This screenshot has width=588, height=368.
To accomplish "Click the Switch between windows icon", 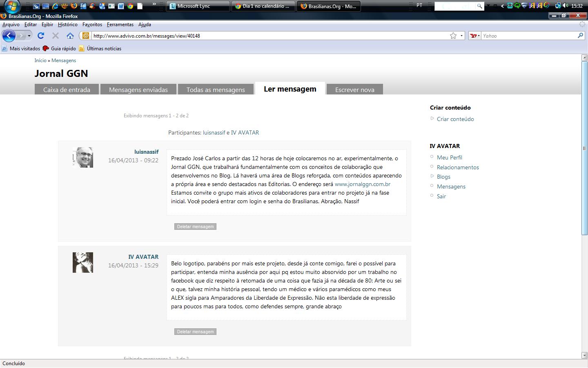I will 36,6.
